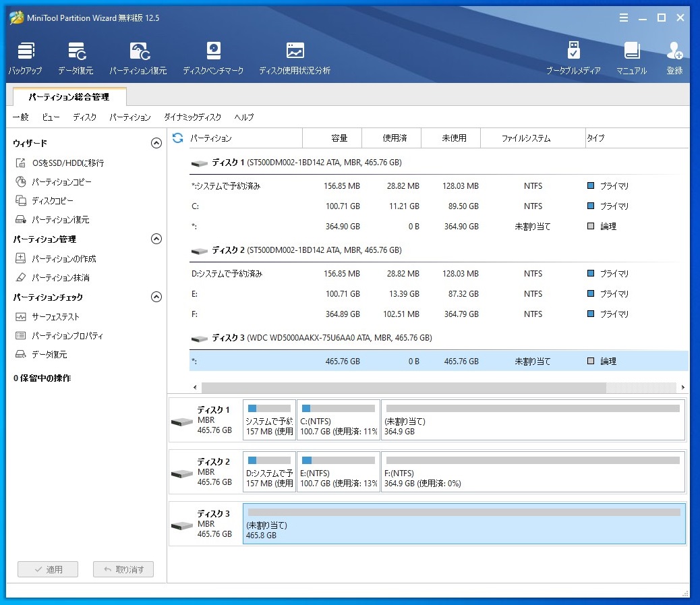This screenshot has height=605, width=700.
Task: Select ディスク 2 header in partition list
Action: tap(297, 250)
